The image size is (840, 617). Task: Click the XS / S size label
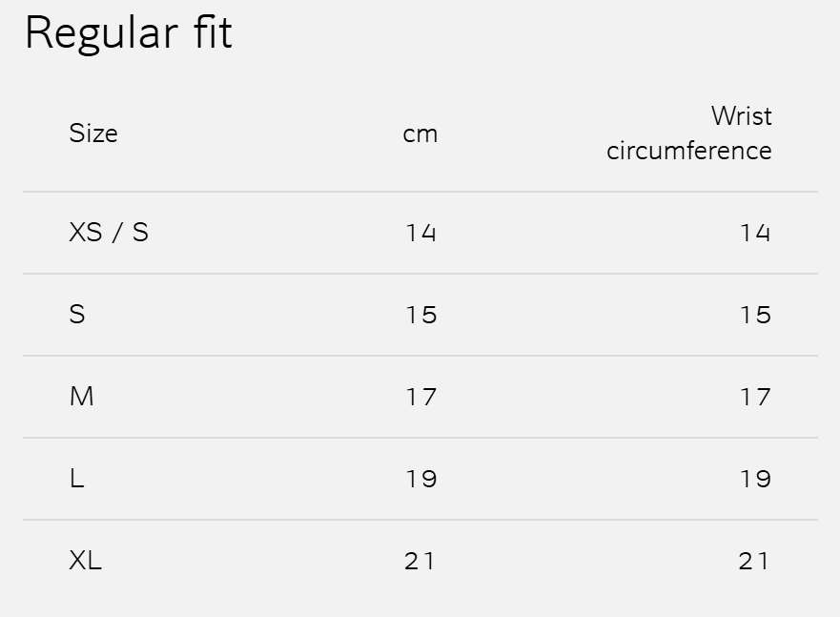point(109,233)
